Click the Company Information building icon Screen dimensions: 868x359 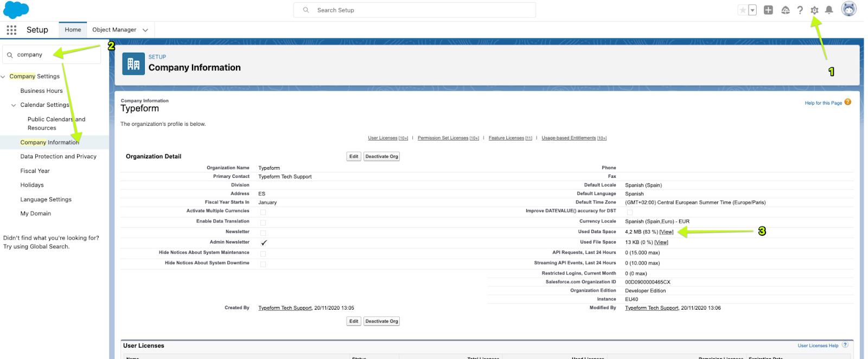pyautogui.click(x=133, y=64)
